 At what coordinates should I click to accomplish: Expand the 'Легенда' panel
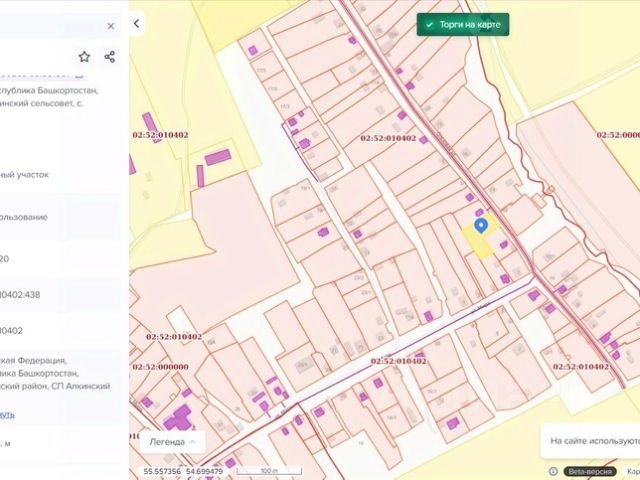(x=173, y=442)
